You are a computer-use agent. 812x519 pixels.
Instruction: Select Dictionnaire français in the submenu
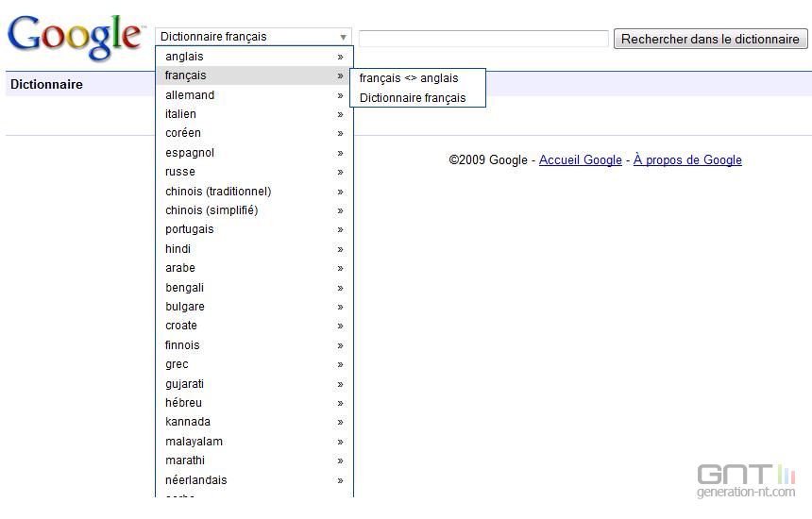pos(413,98)
